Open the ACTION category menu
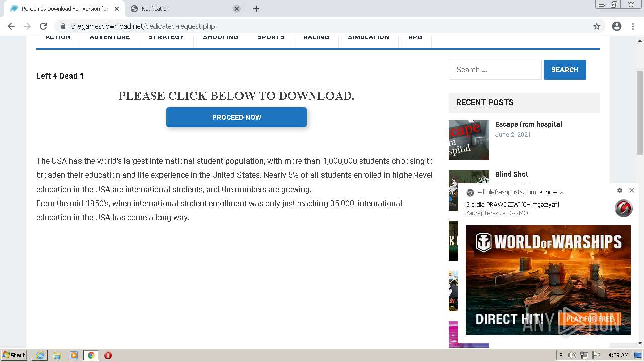Screen dimensions: 644x362 58,37
